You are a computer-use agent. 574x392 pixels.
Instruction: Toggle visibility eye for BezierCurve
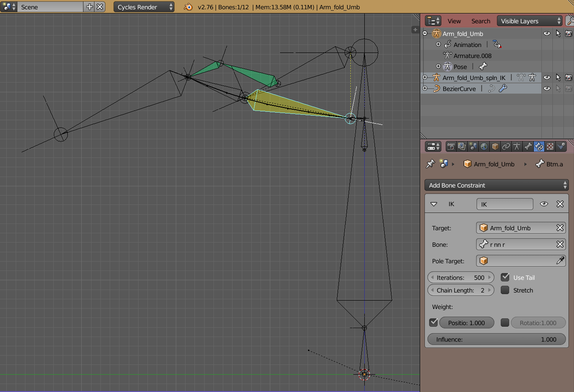pyautogui.click(x=547, y=88)
